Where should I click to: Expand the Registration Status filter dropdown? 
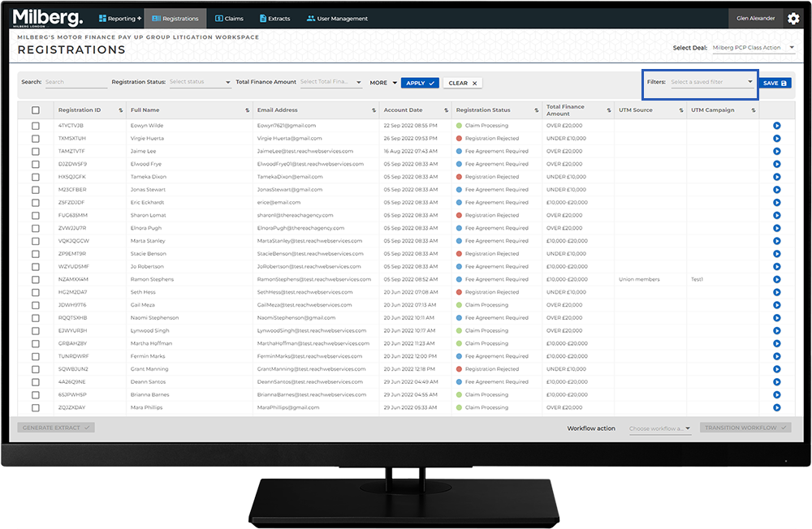pos(200,82)
